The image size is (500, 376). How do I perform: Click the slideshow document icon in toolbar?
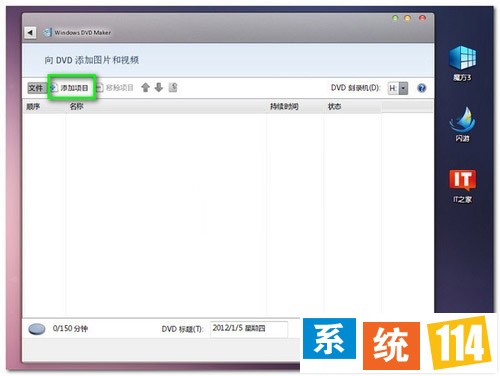click(173, 87)
